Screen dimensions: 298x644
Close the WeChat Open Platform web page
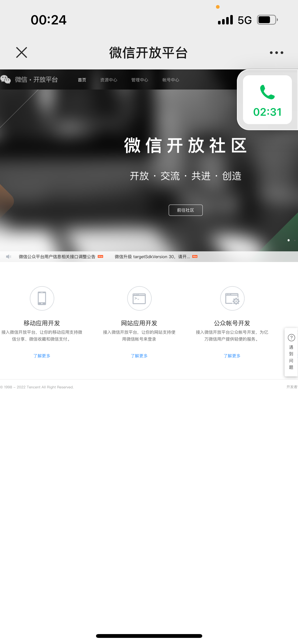(x=22, y=53)
